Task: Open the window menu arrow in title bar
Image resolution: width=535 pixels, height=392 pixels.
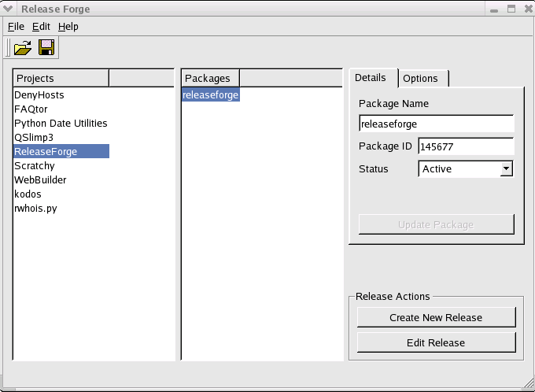Action: (x=8, y=9)
